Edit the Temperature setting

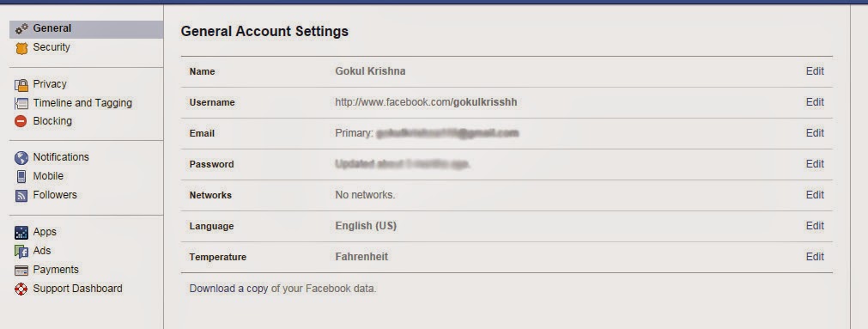[815, 257]
